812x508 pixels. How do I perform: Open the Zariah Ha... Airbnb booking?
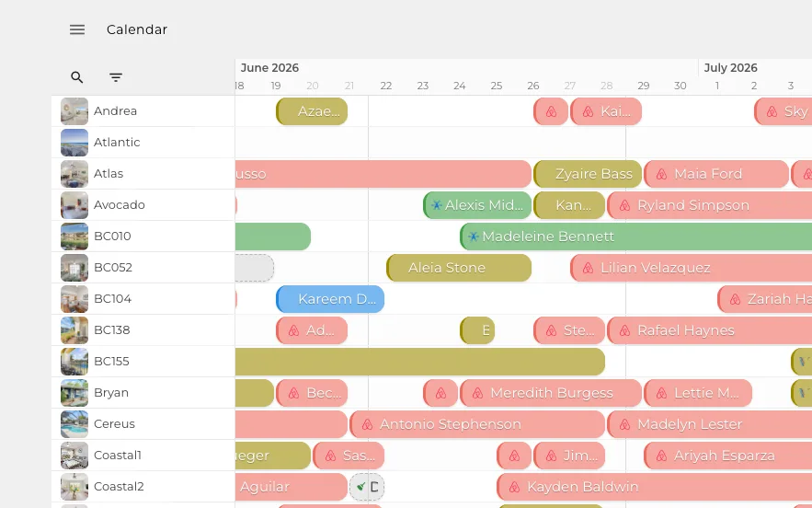pyautogui.click(x=764, y=299)
